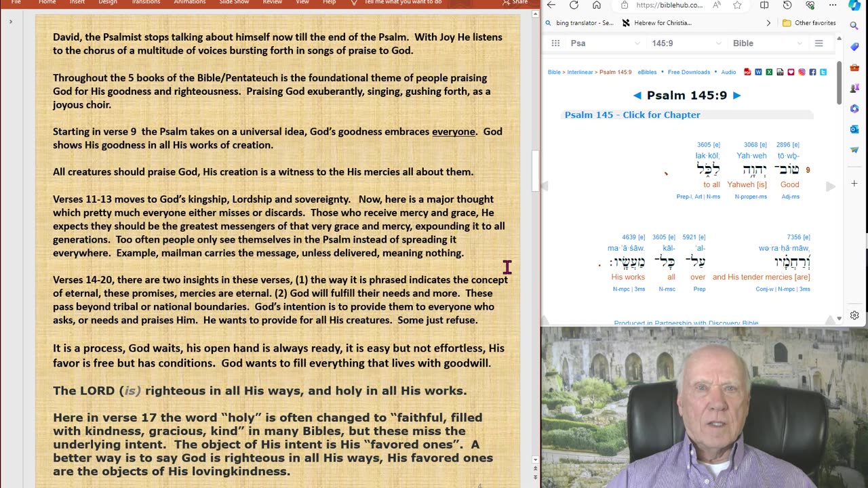
Task: Open the Transitions ribbon tab
Action: click(x=146, y=2)
